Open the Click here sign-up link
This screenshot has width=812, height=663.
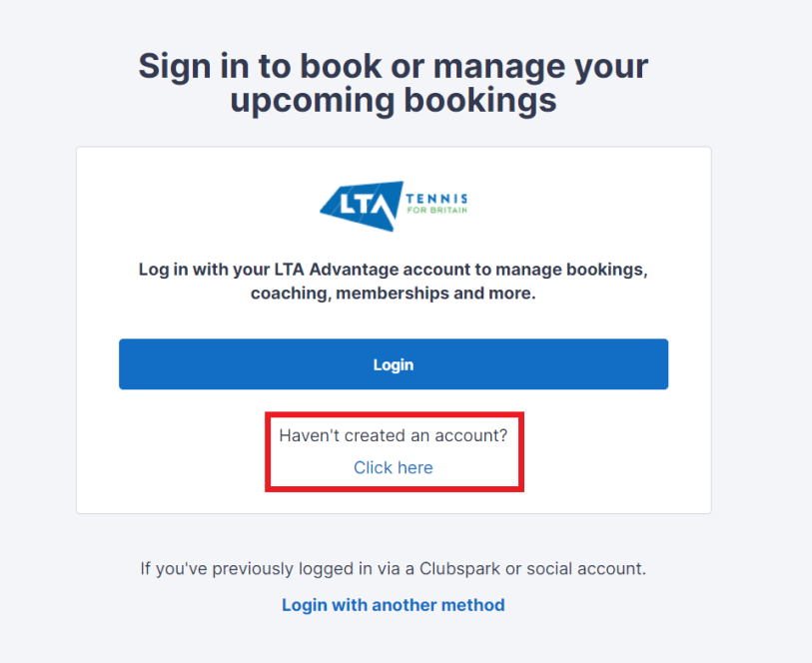point(394,468)
